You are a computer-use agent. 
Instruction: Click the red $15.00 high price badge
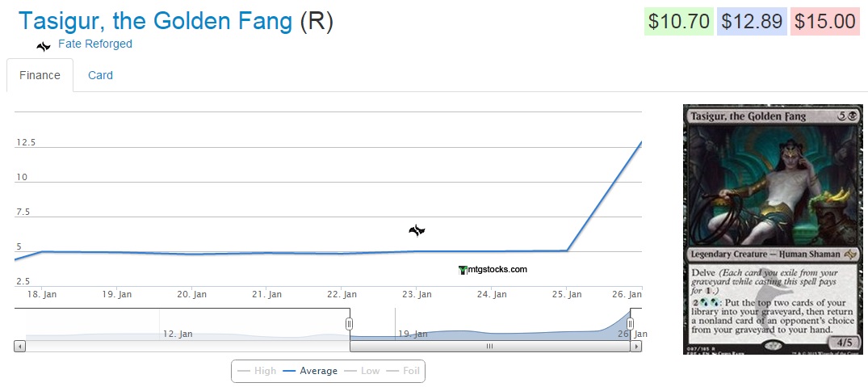tap(824, 21)
